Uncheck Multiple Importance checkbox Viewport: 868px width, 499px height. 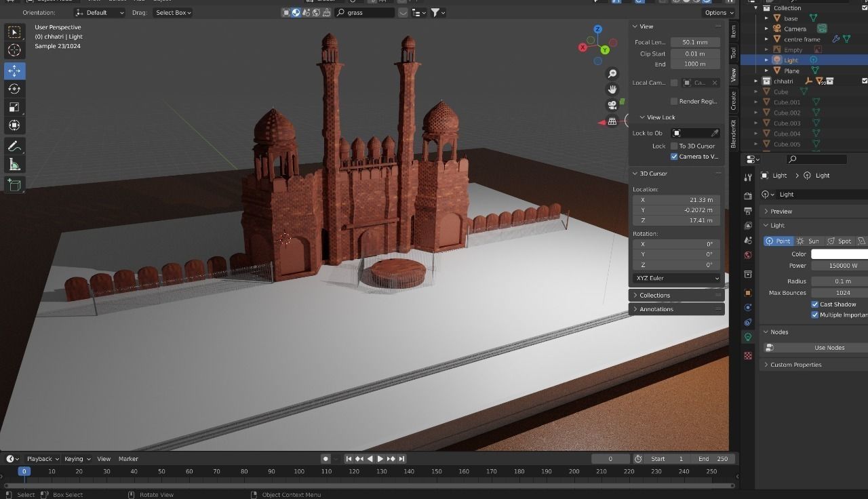pyautogui.click(x=815, y=315)
